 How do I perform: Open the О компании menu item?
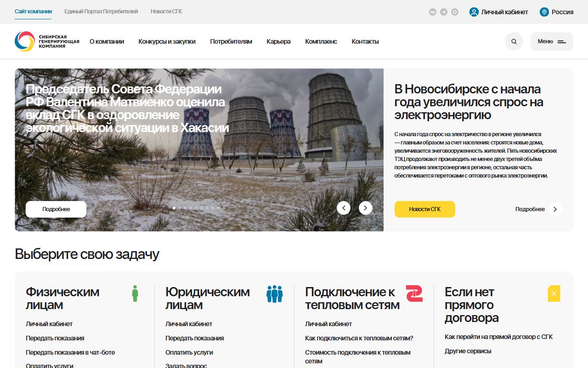click(x=107, y=41)
